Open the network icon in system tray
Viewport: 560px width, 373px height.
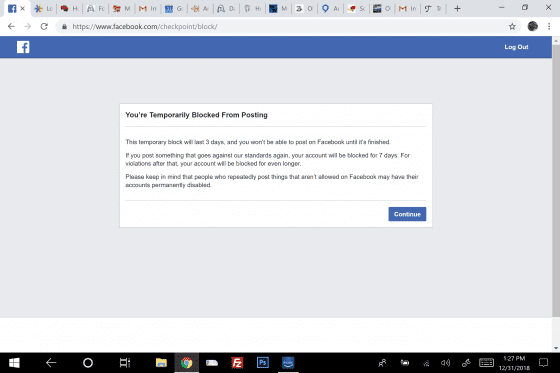point(426,363)
